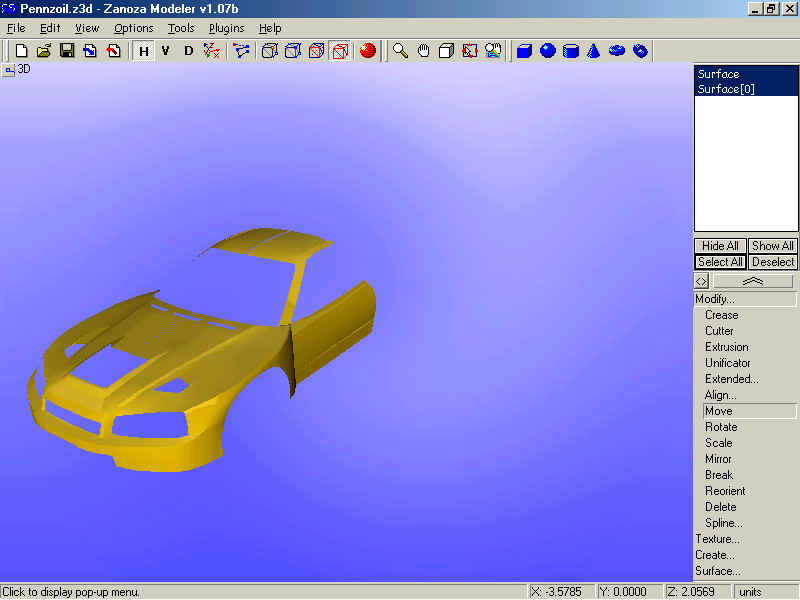
Task: Toggle the H mode button
Action: click(144, 51)
